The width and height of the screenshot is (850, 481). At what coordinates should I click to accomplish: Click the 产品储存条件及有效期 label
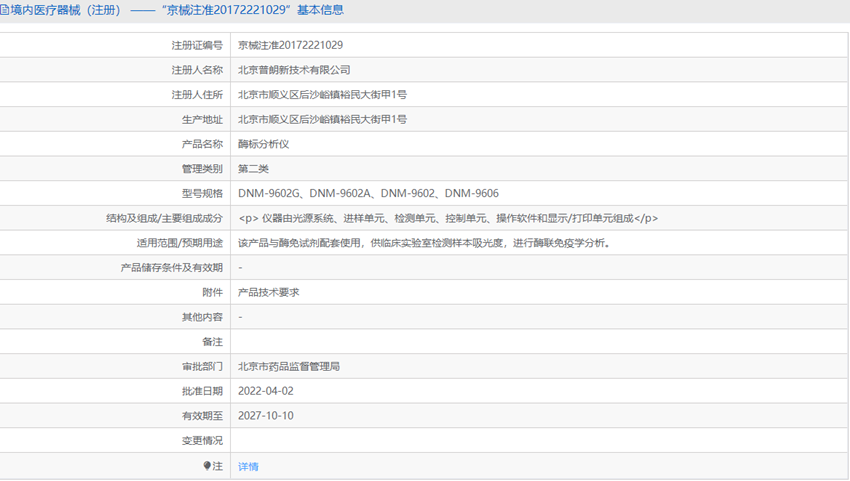click(x=172, y=268)
